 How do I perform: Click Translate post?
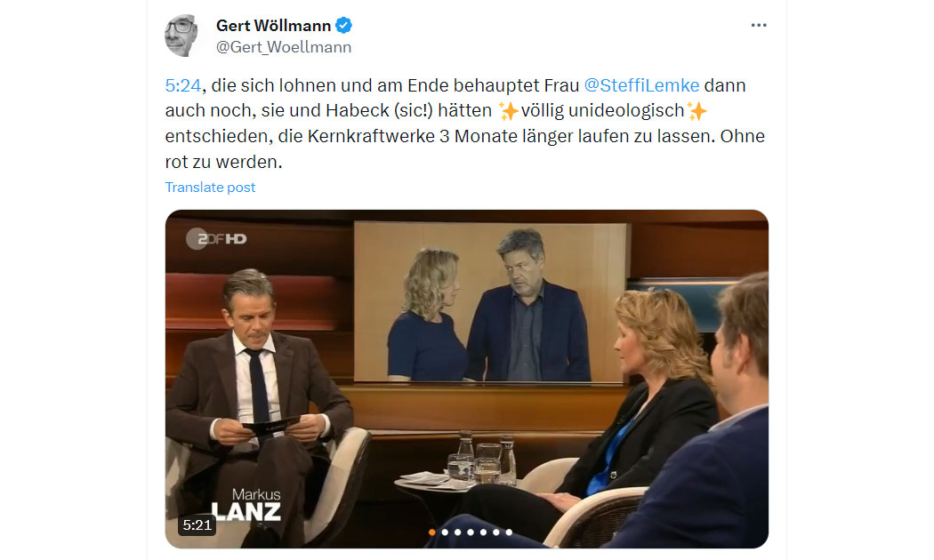[210, 187]
